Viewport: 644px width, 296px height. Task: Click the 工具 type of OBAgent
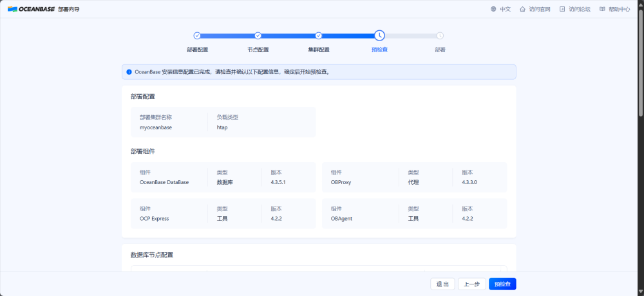[413, 218]
